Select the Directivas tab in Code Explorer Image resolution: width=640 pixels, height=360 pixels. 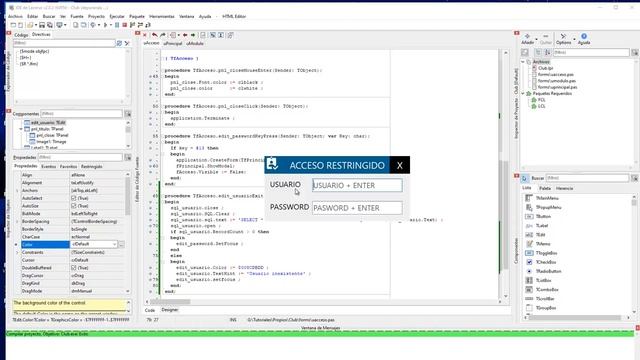(41, 35)
